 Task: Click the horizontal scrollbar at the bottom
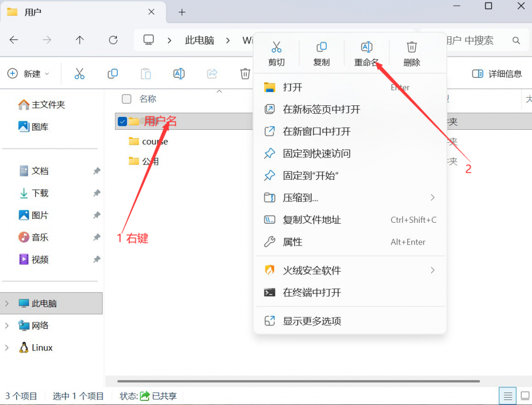tap(298, 382)
